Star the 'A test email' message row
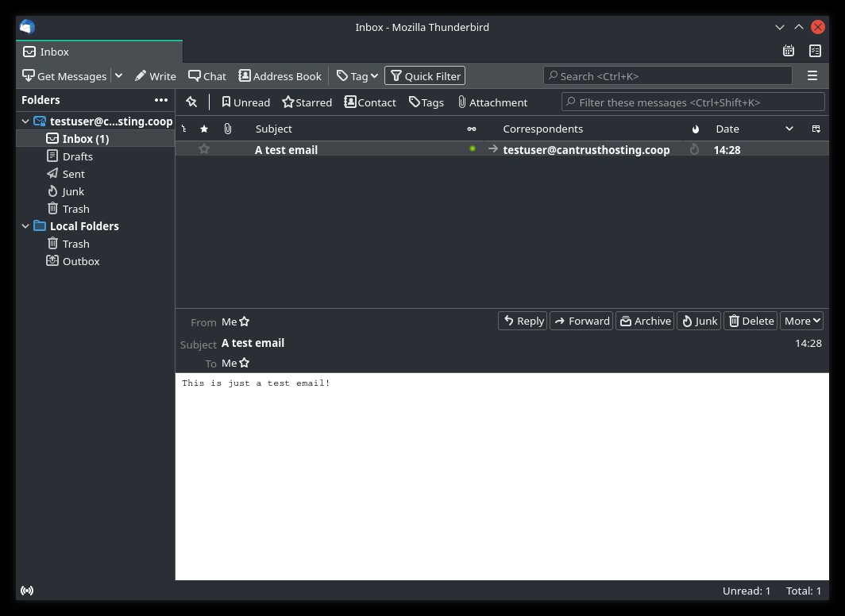This screenshot has width=845, height=616. 203,149
